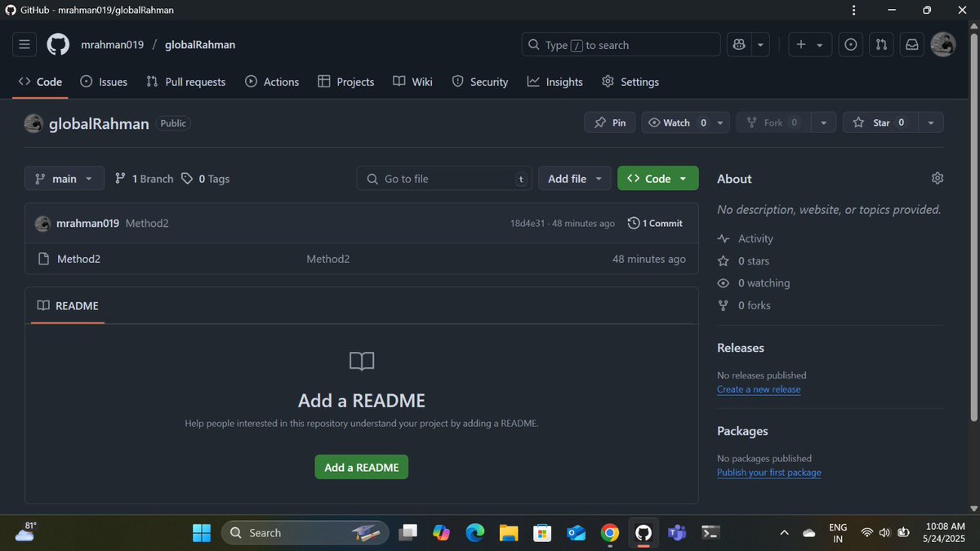
Task: Expand the Create new plus dropdown
Action: [x=810, y=45]
